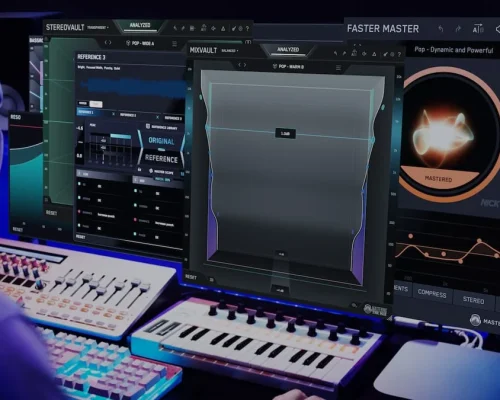Click the crosshair target icon in MixVault
Screen dimensions: 500x400
[x=364, y=54]
